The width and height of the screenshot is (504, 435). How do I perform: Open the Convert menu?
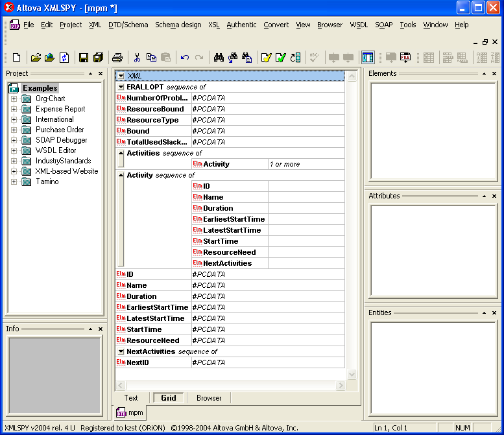pyautogui.click(x=276, y=25)
